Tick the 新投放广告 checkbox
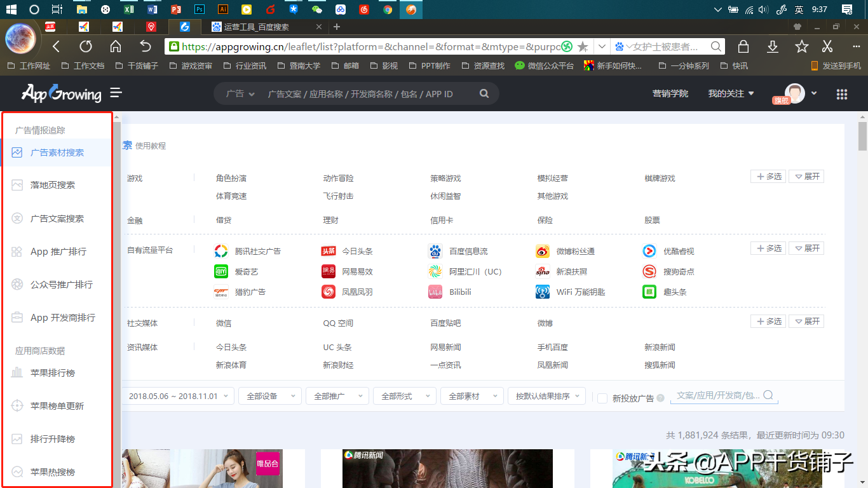 [602, 398]
